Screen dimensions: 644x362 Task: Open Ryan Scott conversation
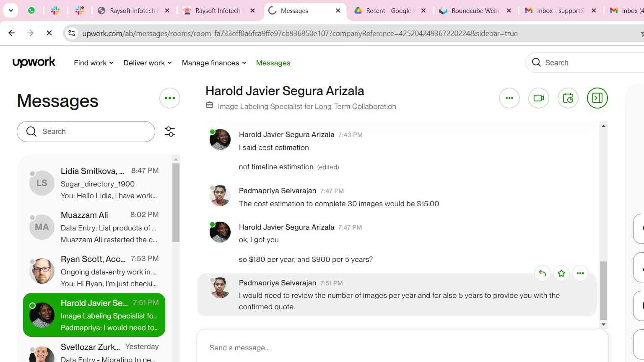click(x=94, y=271)
